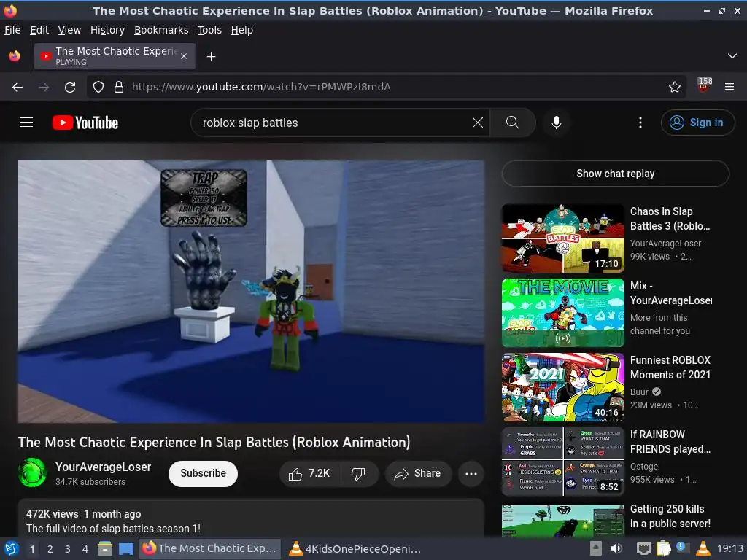The height and width of the screenshot is (560, 747).
Task: Click '472K views 1 month ago' description text
Action: tap(83, 514)
